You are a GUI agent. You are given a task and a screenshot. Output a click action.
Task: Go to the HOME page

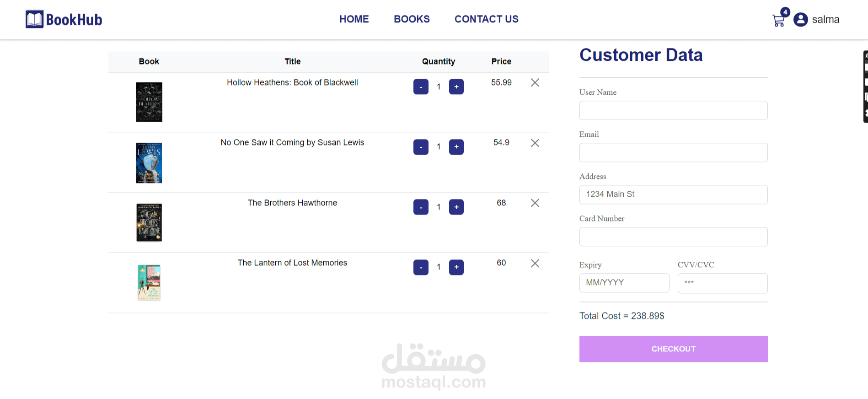(x=354, y=19)
